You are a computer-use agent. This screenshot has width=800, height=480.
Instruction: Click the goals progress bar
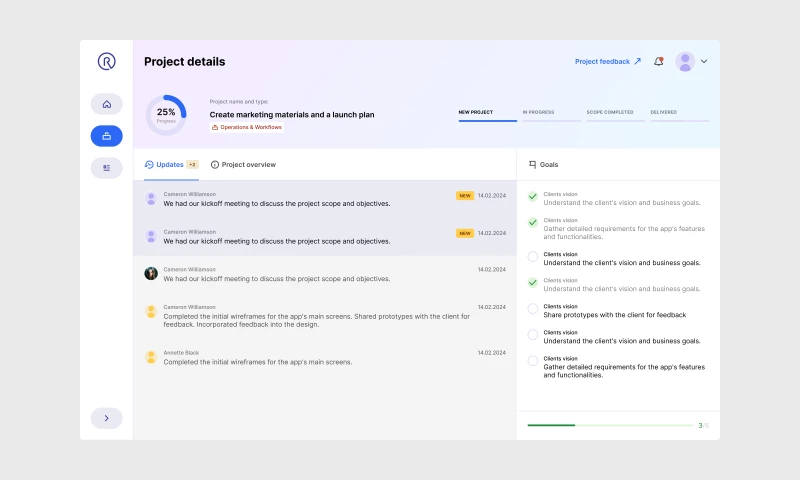pos(610,425)
